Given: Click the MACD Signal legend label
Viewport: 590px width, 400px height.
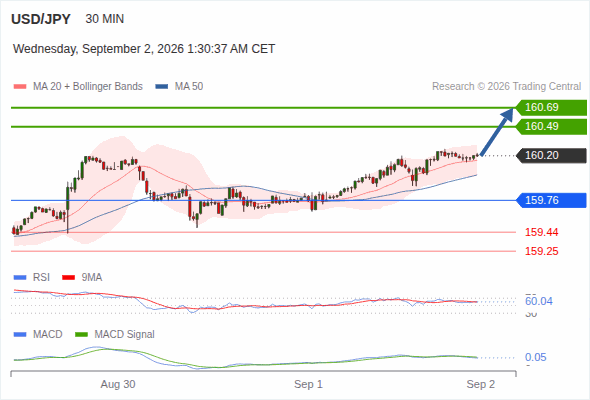Looking at the screenshot, I should point(125,334).
